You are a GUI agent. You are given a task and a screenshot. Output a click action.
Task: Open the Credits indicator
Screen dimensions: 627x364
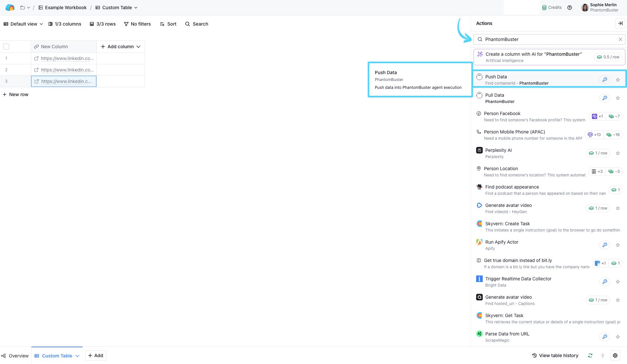click(552, 8)
